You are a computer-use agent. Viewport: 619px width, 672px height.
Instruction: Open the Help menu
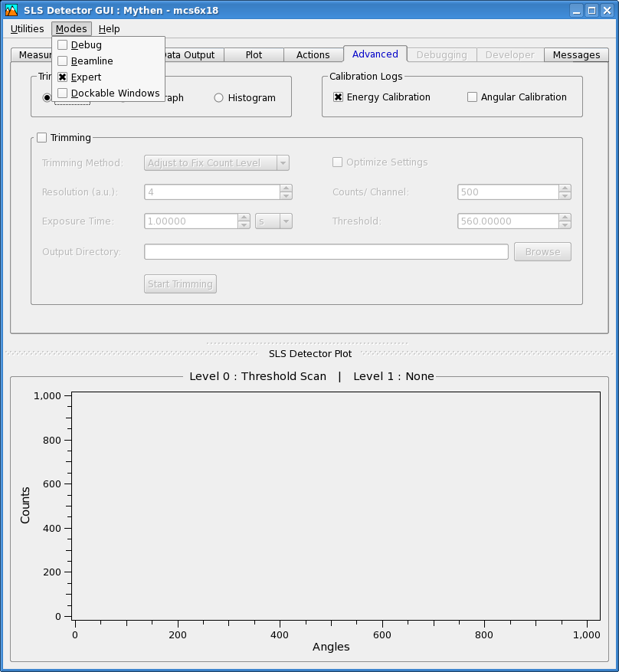click(x=110, y=29)
